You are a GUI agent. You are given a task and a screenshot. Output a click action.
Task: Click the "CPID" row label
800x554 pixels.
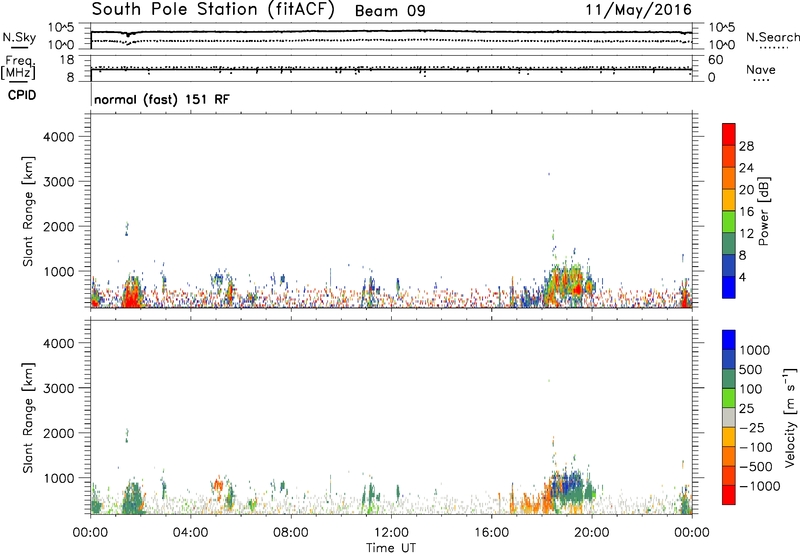22,95
